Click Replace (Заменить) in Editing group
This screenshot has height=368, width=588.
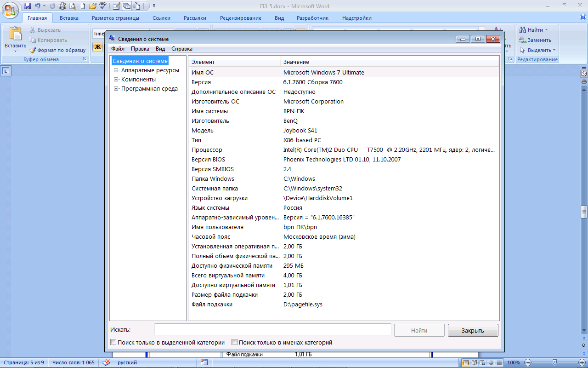535,40
